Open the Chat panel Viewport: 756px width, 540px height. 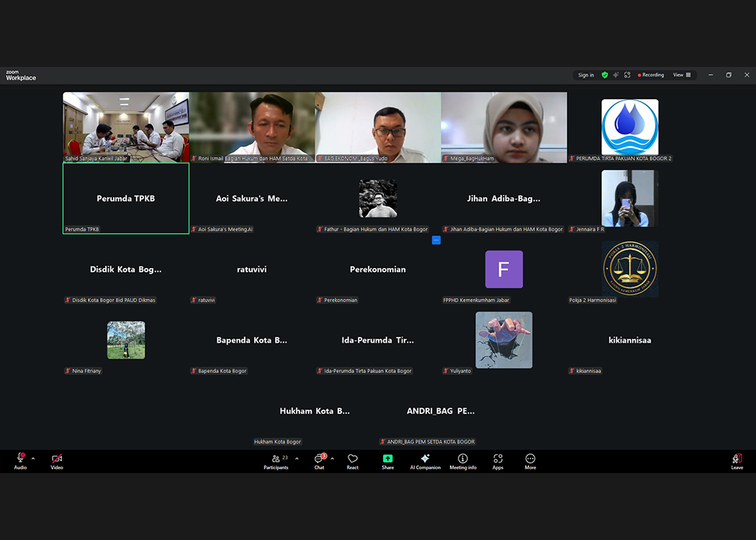319,461
